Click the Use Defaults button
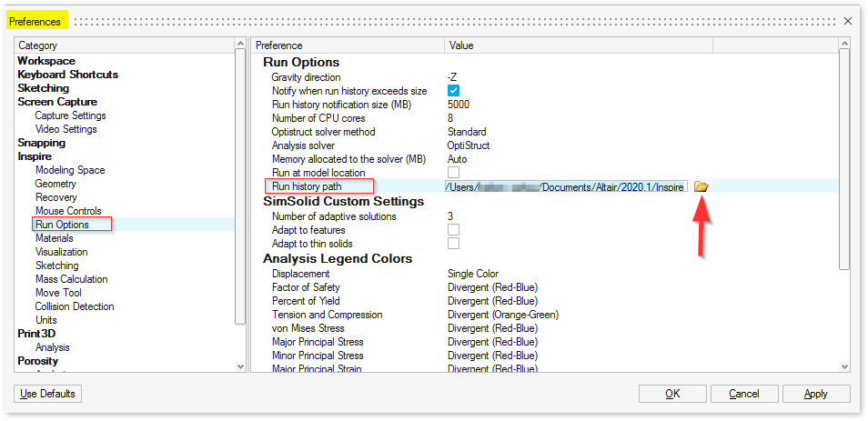Screen dimensions: 868x421 47,394
